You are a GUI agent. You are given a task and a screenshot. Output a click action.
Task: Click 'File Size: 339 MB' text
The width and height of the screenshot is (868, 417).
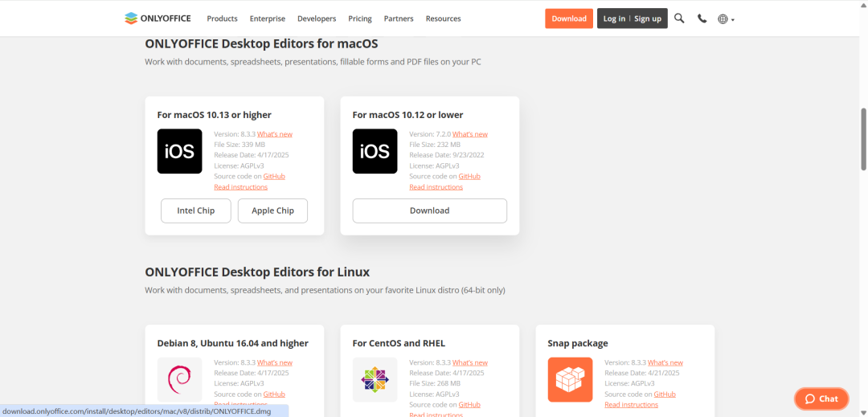click(240, 145)
